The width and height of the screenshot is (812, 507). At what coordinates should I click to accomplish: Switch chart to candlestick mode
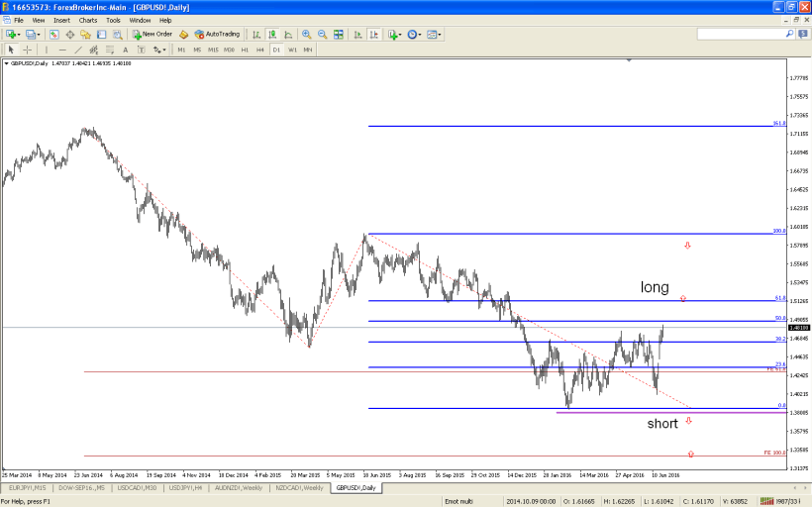(x=272, y=34)
